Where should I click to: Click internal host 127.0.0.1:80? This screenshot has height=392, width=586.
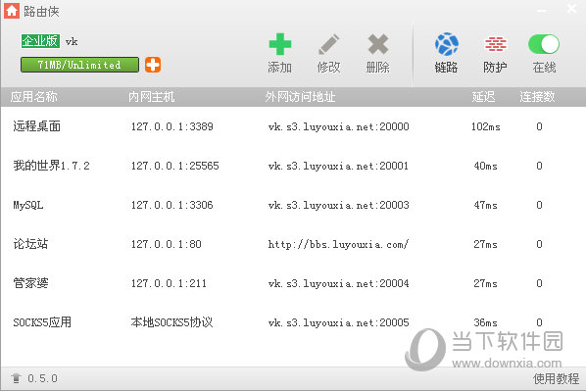tap(167, 244)
